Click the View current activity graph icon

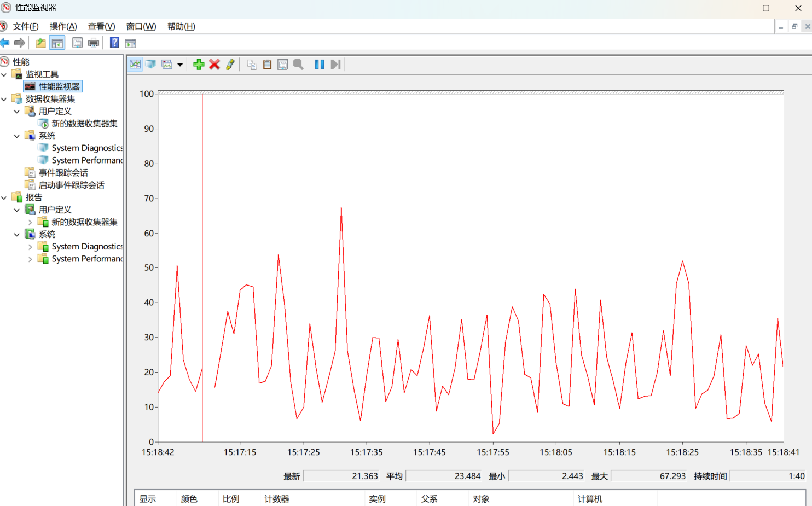point(135,65)
